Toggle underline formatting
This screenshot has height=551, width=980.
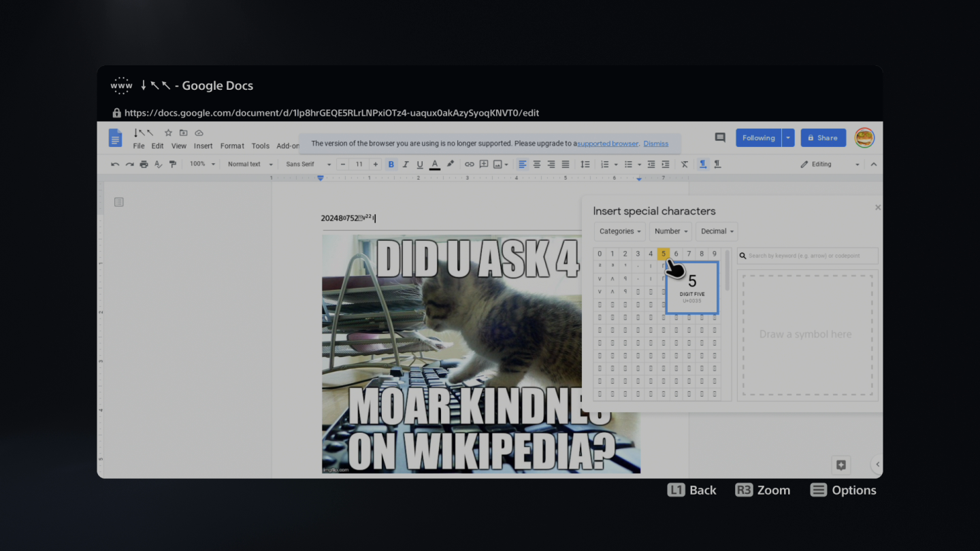pos(420,164)
